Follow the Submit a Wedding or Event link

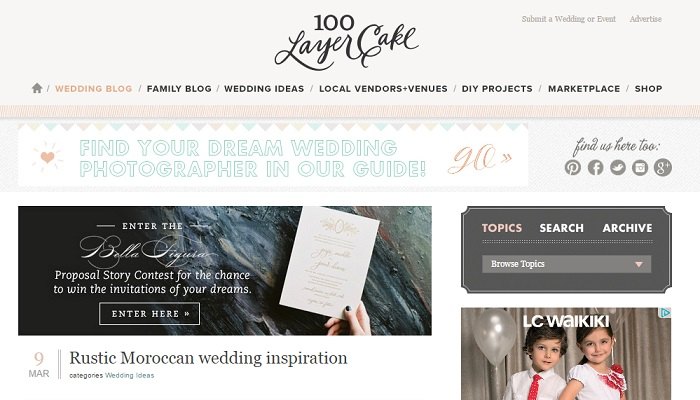click(568, 19)
